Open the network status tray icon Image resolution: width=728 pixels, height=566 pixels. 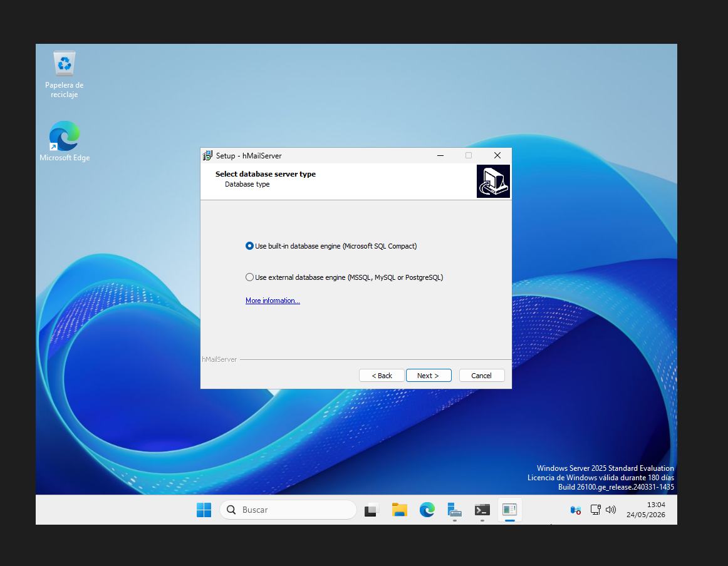click(595, 510)
